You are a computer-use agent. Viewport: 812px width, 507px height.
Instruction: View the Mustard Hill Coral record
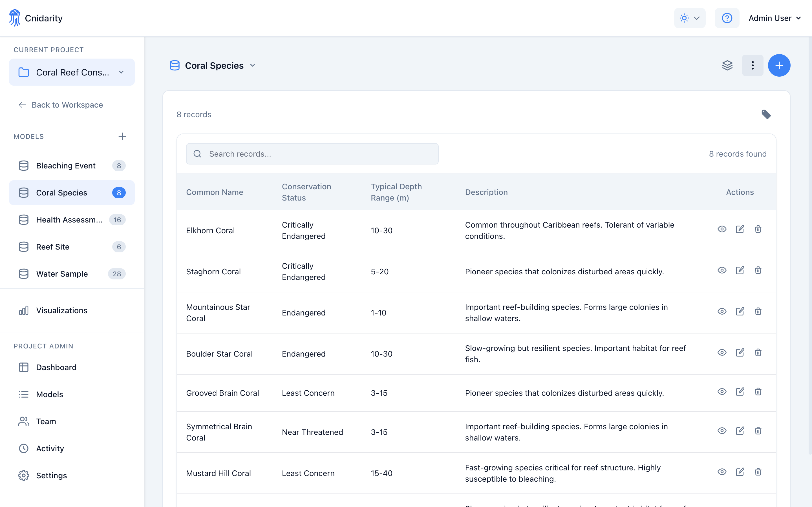(x=722, y=472)
